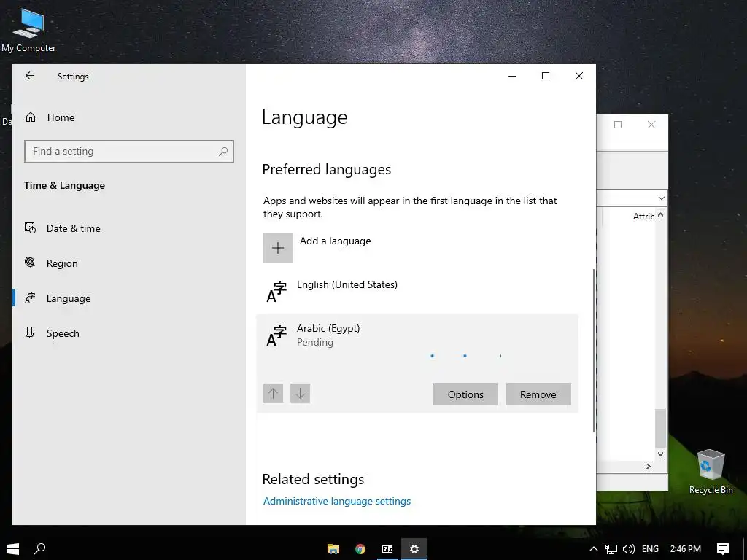This screenshot has height=560, width=747.
Task: Click the Add a language label
Action: click(x=335, y=241)
